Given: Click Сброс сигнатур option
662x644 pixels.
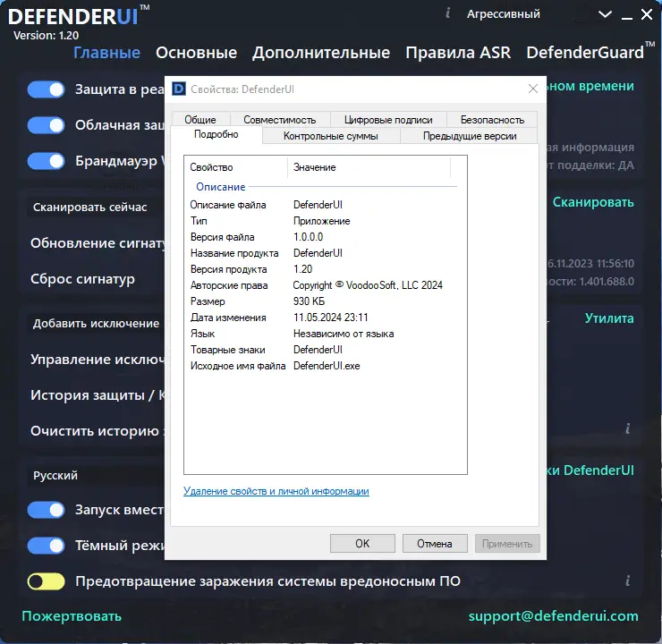Looking at the screenshot, I should (x=82, y=279).
